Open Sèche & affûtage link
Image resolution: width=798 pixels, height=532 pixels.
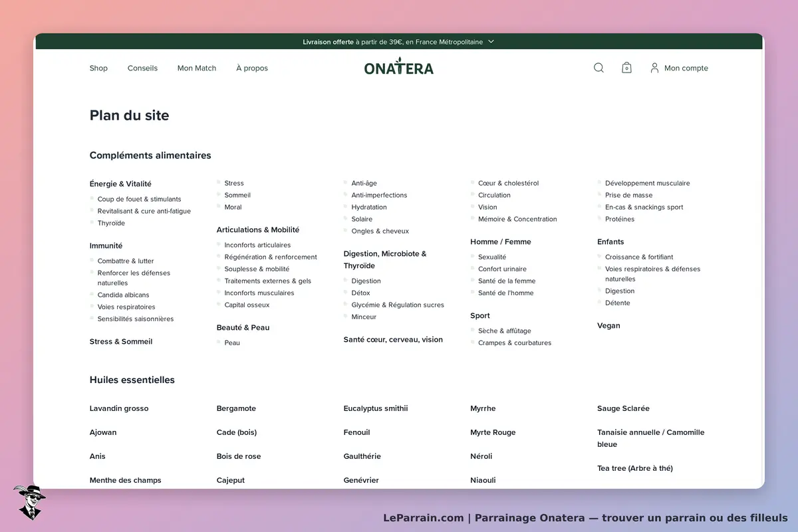[505, 331]
